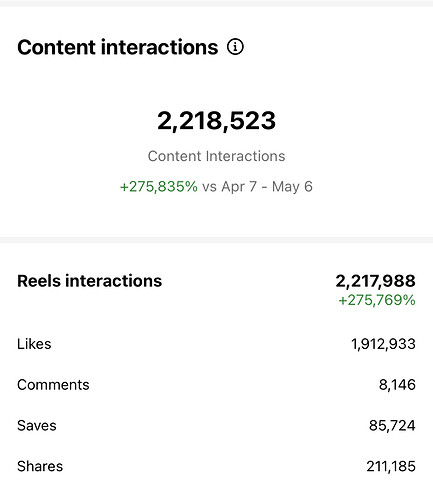Tap the 2,217,988 reels interactions total
The height and width of the screenshot is (500, 433).
pyautogui.click(x=375, y=281)
